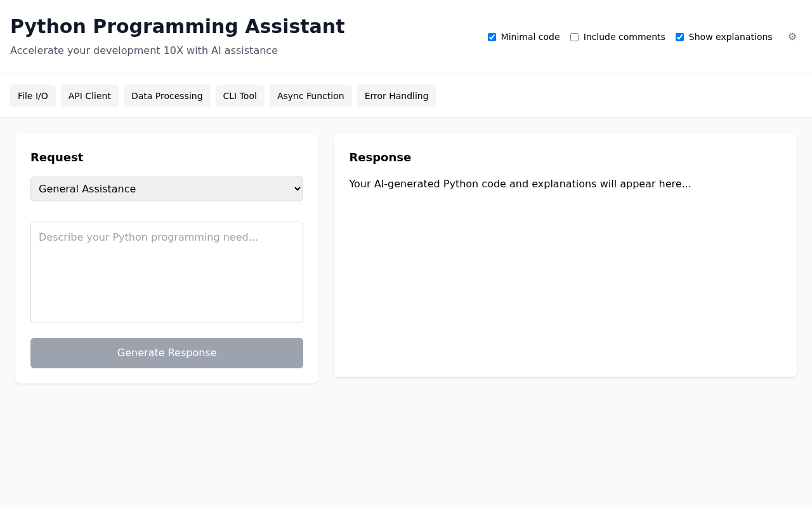This screenshot has height=508, width=812.
Task: Uncheck Show explanations
Action: pos(678,37)
